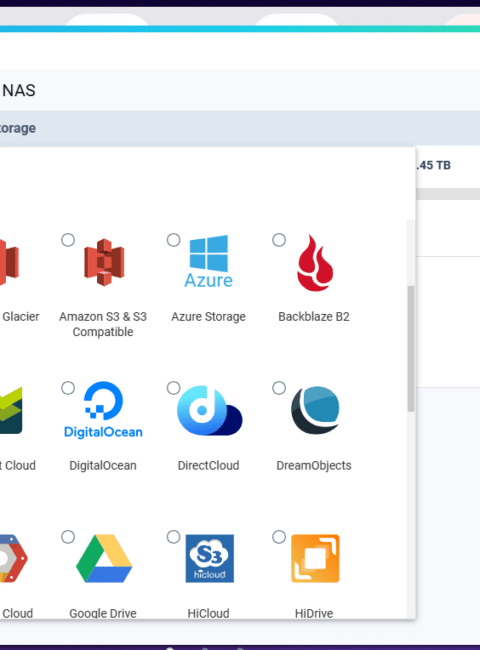Viewport: 480px width, 650px height.
Task: Click the 'Amazon S3 & S3 Compatible' label
Action: [x=103, y=324]
